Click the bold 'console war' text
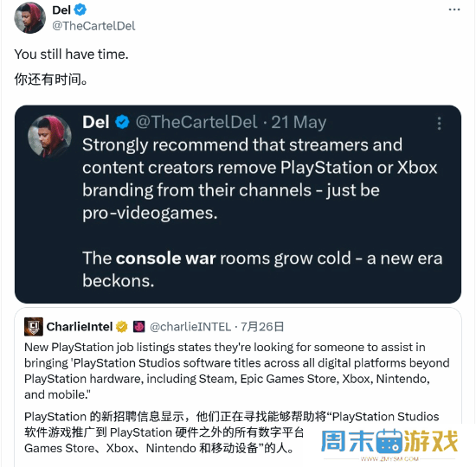This screenshot has height=467, width=476. pyautogui.click(x=166, y=259)
